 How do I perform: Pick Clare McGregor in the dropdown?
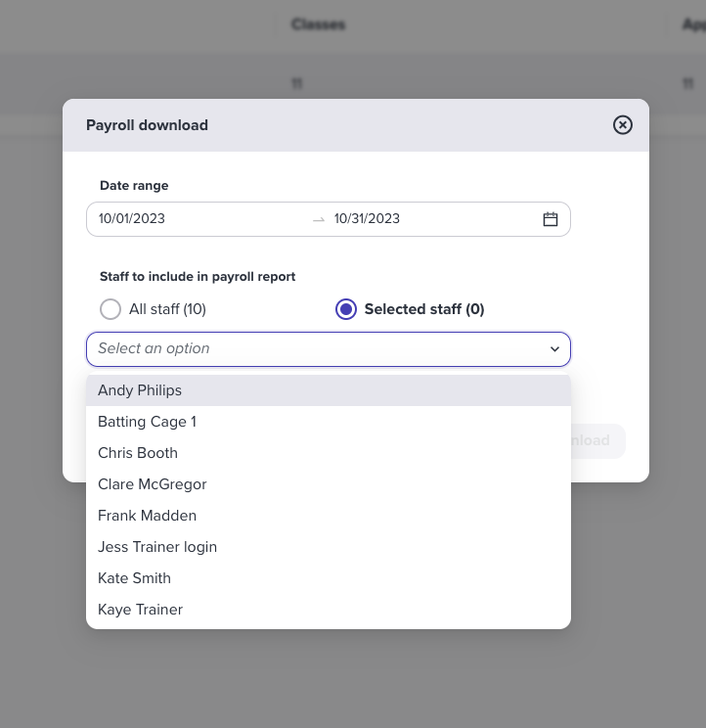click(329, 484)
